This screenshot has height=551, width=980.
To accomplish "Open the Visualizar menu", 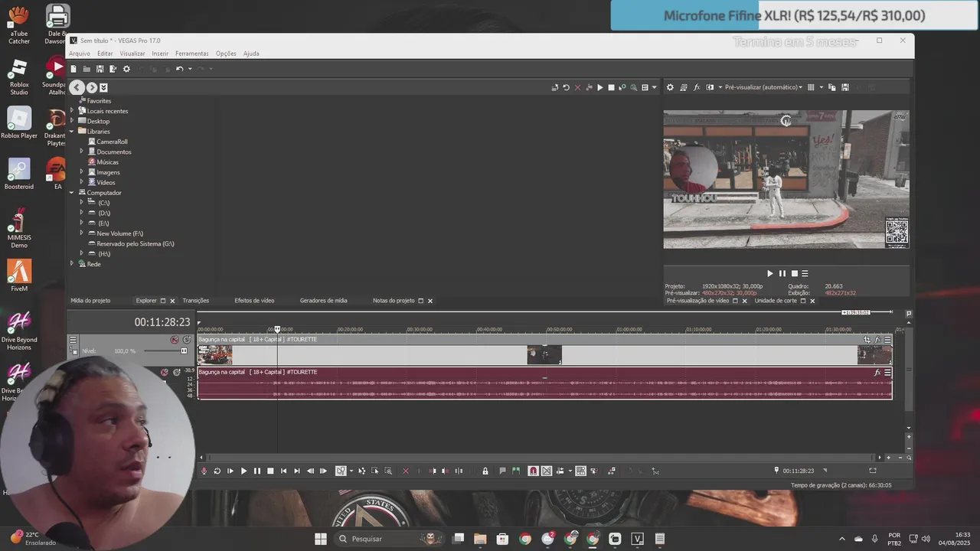I will click(132, 54).
